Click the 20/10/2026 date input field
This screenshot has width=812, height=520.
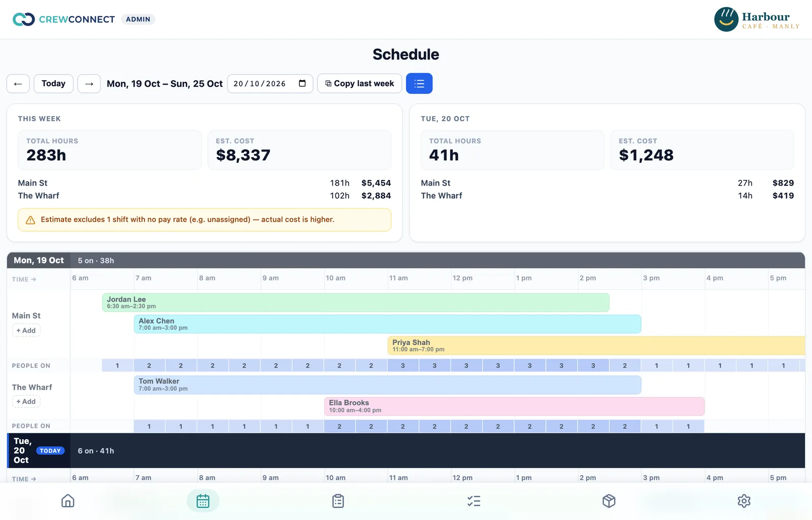[270, 84]
